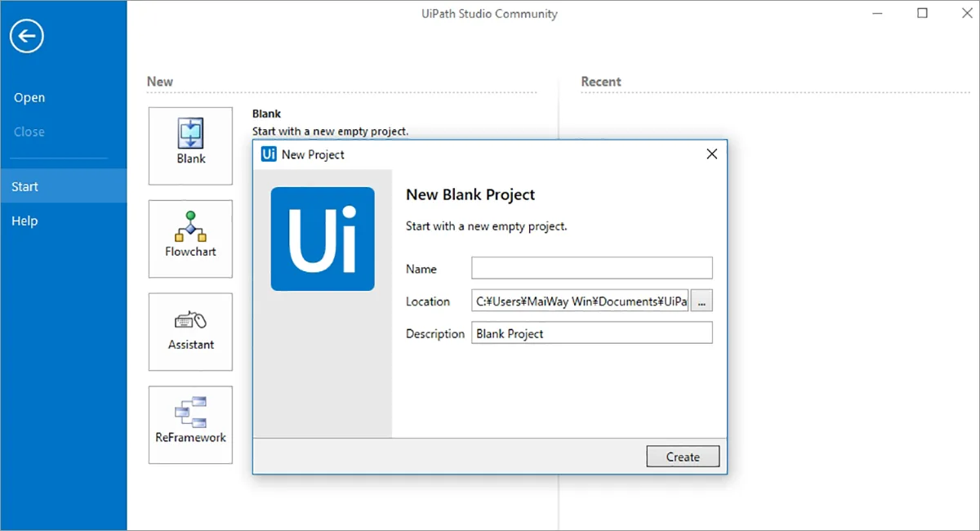Click the Blank template title text
980x531 pixels.
pos(266,114)
